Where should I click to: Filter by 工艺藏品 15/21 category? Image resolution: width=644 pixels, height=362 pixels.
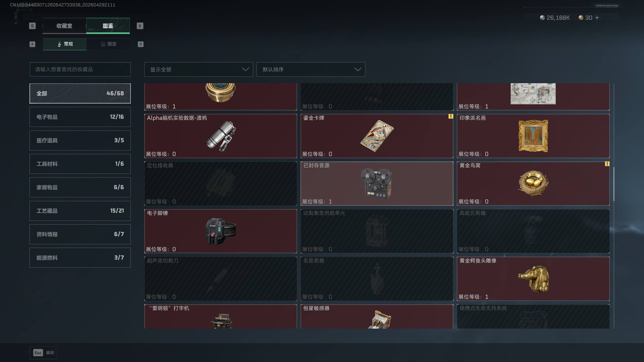[x=80, y=211]
